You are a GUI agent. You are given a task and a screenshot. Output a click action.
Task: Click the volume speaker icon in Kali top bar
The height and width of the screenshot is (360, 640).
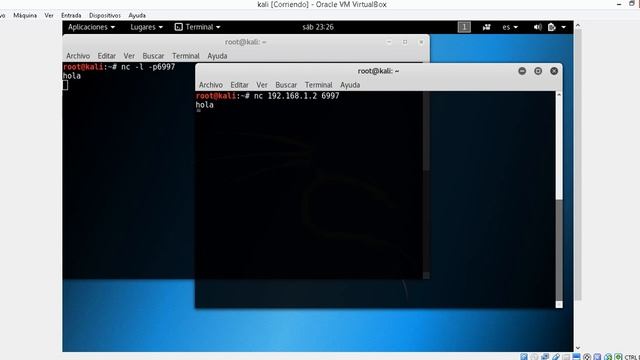point(538,27)
